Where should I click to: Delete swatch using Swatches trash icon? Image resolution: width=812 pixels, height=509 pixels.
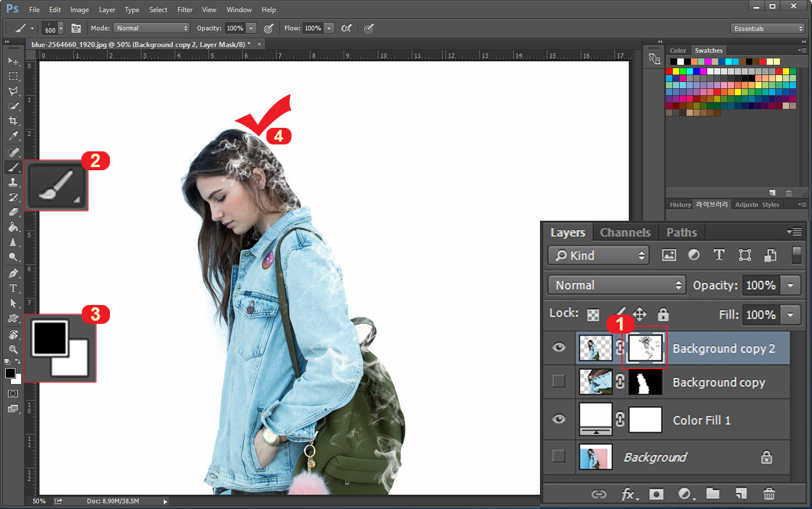tap(789, 193)
